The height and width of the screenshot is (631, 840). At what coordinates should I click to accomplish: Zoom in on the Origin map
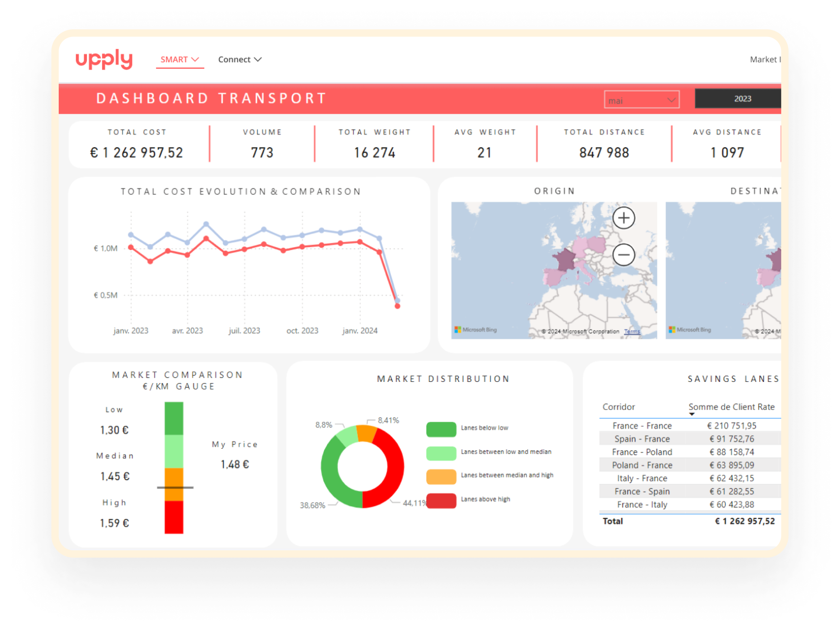click(x=623, y=218)
